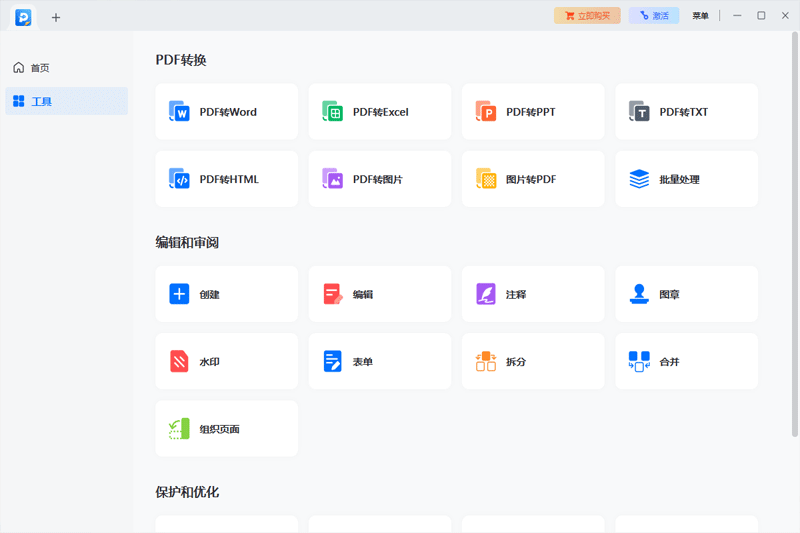Close the application window

point(785,16)
